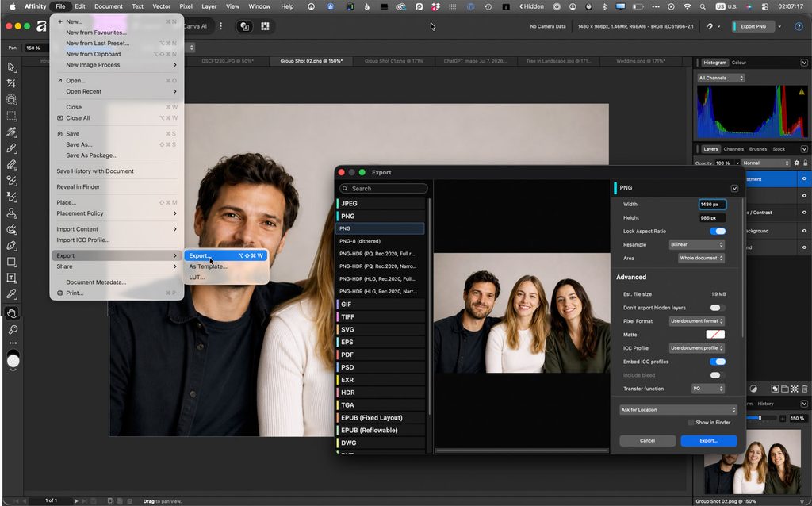Click macOS Spotlight search icon
Image resolution: width=812 pixels, height=506 pixels.
[x=703, y=6]
